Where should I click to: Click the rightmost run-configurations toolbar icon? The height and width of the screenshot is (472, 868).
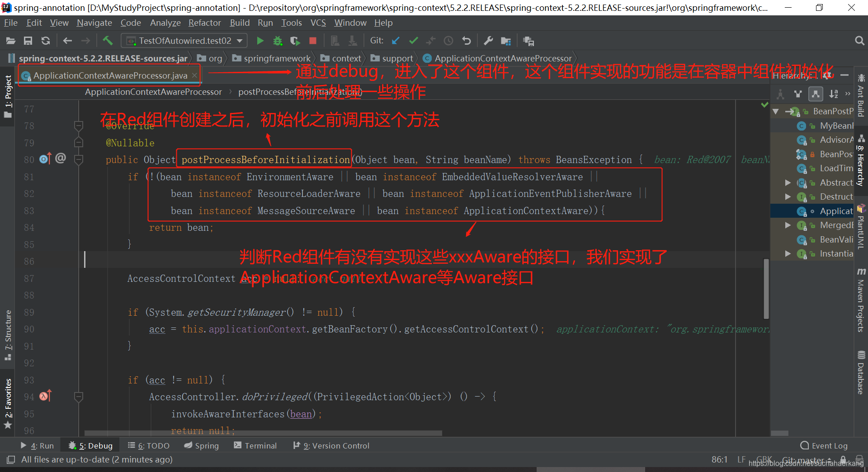(528, 41)
